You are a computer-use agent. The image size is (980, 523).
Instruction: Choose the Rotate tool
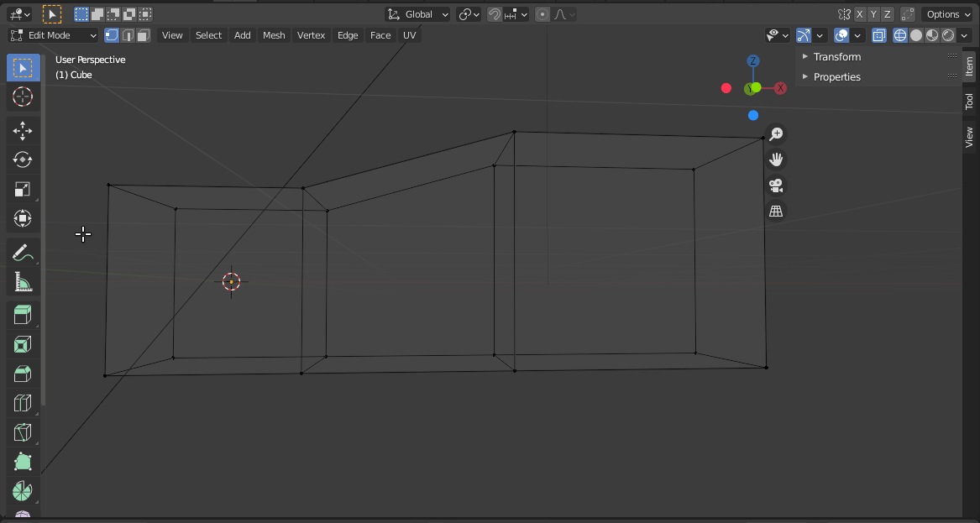point(24,160)
